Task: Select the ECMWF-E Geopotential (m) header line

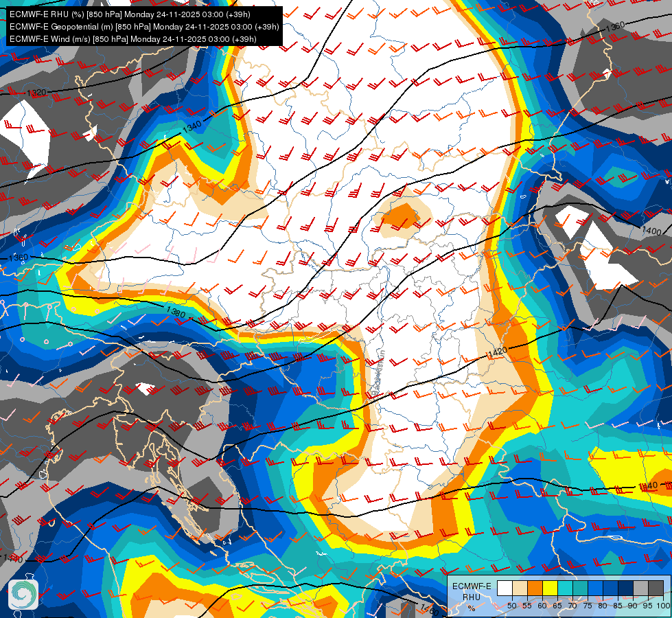Action: pos(144,27)
